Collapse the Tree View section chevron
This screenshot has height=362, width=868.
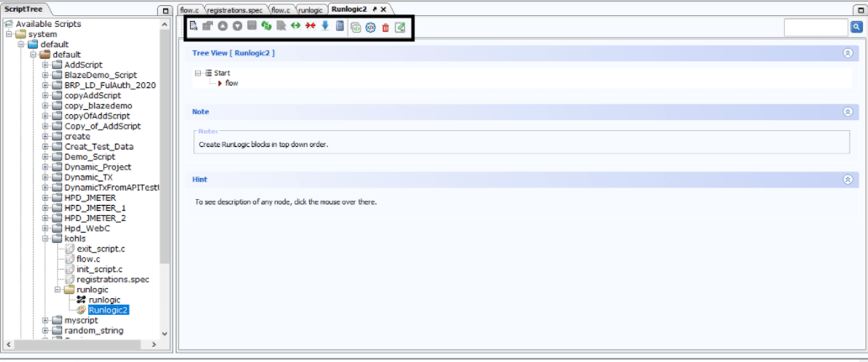(848, 53)
